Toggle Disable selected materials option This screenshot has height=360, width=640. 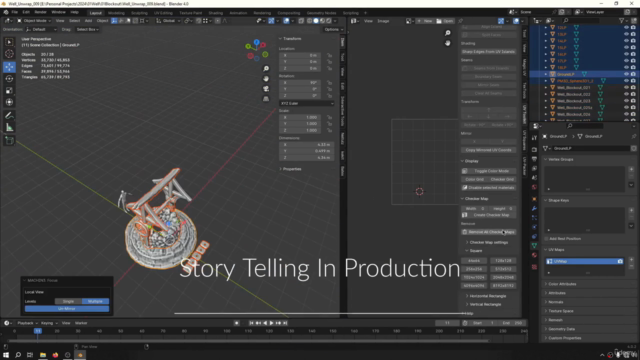click(489, 188)
